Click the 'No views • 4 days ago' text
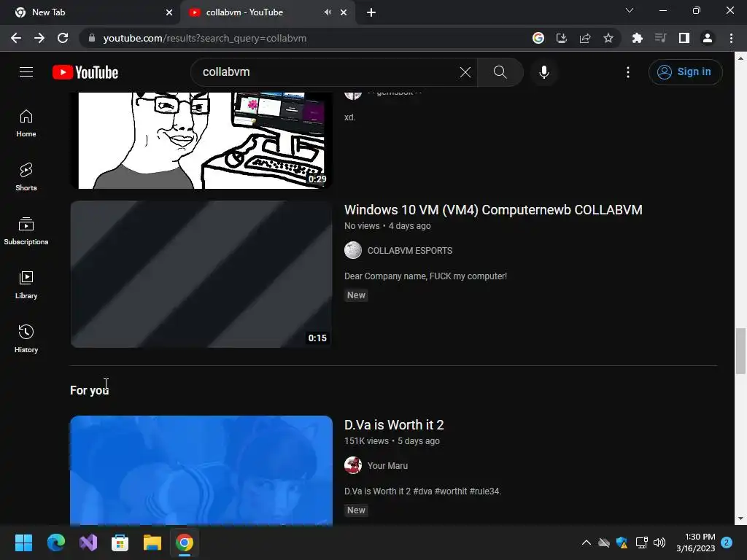Image resolution: width=747 pixels, height=560 pixels. (387, 226)
